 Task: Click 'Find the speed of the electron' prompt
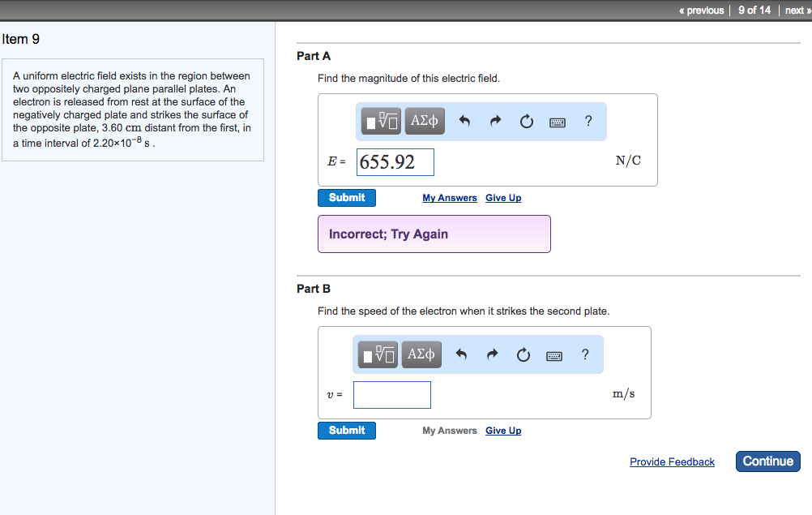[x=464, y=311]
